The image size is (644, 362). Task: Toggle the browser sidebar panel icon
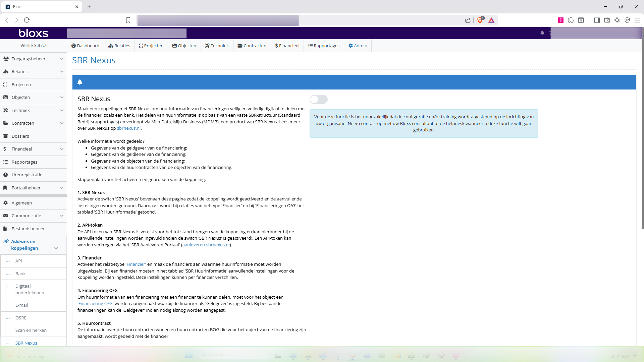pyautogui.click(x=597, y=20)
